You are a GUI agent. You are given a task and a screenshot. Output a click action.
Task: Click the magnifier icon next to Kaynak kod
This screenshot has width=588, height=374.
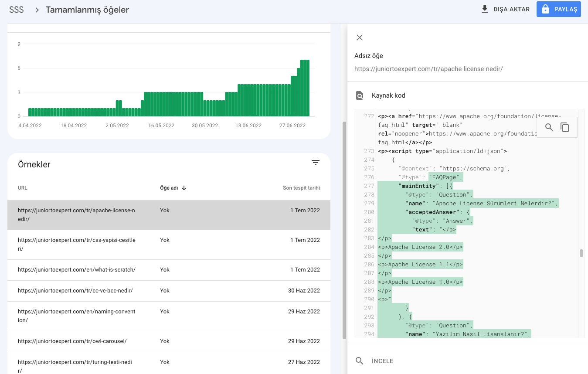(359, 95)
